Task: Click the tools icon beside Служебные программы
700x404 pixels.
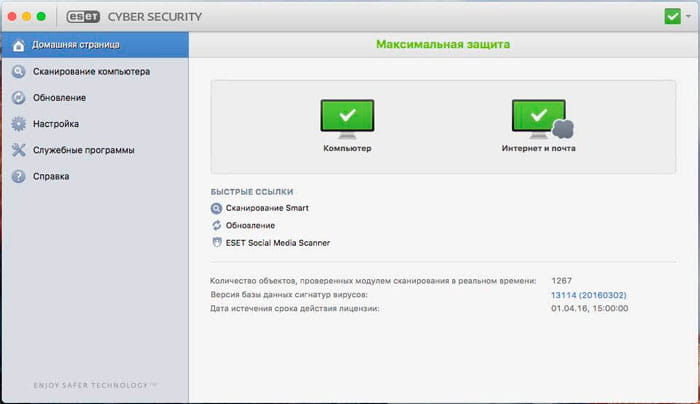Action: (18, 150)
